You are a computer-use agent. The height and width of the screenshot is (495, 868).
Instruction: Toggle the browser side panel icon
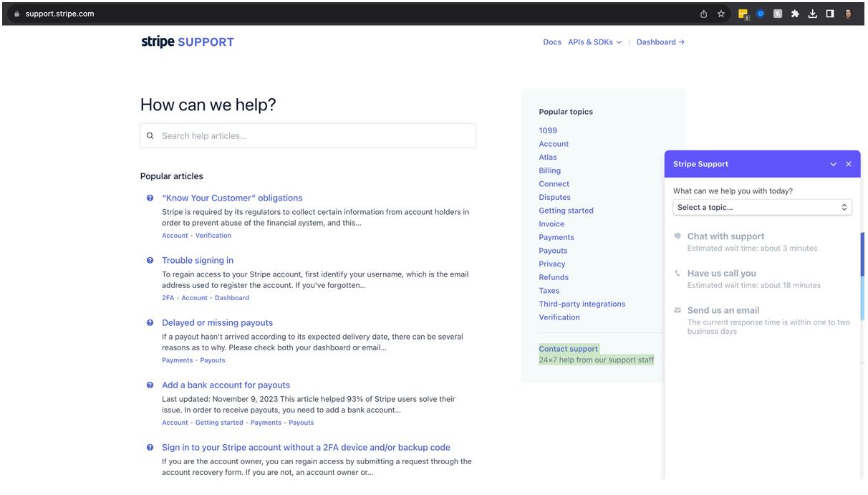(830, 14)
